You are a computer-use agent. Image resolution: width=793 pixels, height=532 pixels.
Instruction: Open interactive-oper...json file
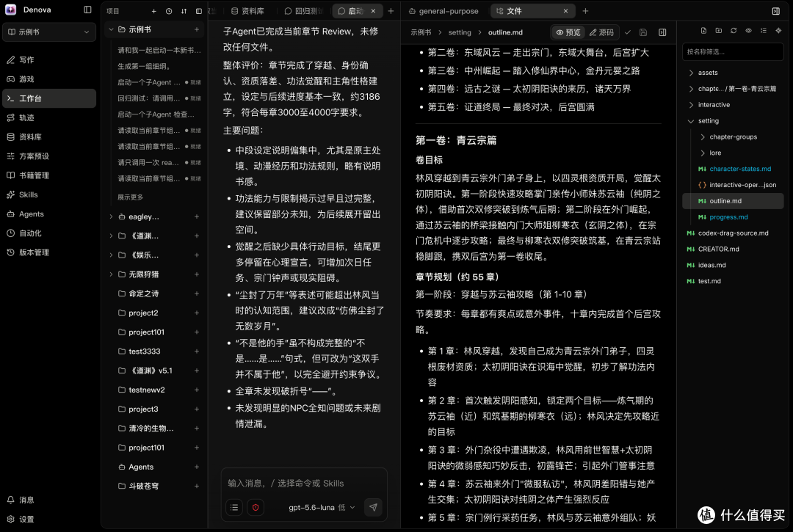(x=742, y=185)
